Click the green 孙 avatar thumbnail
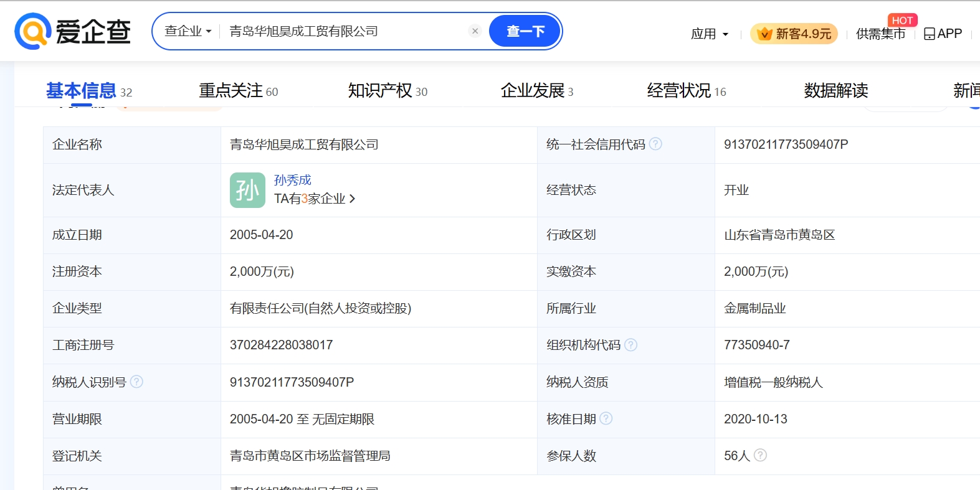The width and height of the screenshot is (980, 490). pos(247,190)
